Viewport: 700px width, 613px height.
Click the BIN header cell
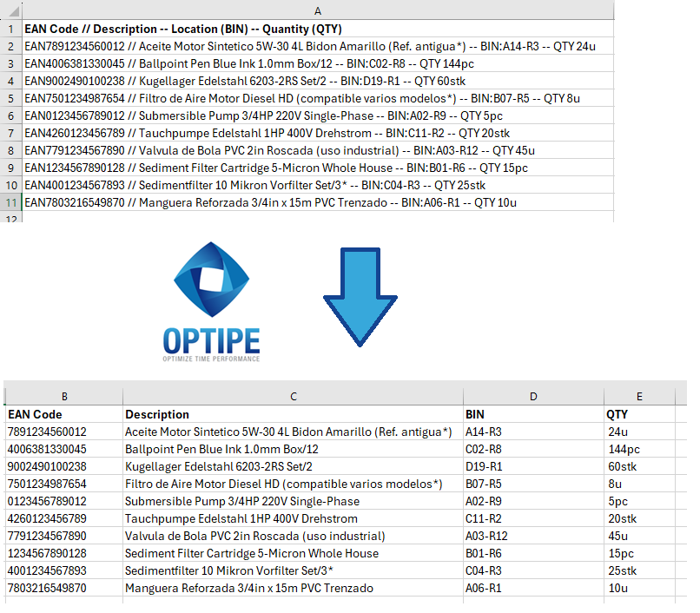(533, 414)
